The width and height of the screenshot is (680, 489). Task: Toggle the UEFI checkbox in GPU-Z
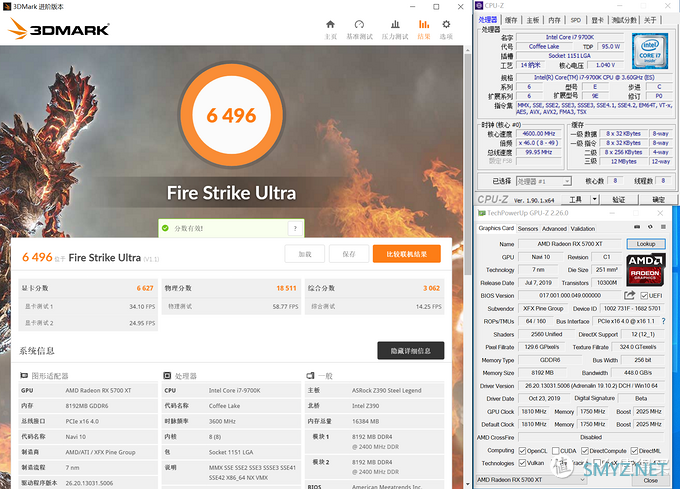(644, 296)
